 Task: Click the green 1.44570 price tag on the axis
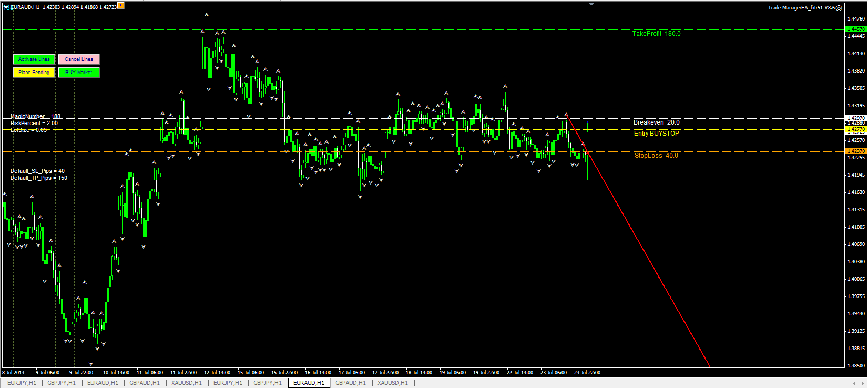[855, 29]
